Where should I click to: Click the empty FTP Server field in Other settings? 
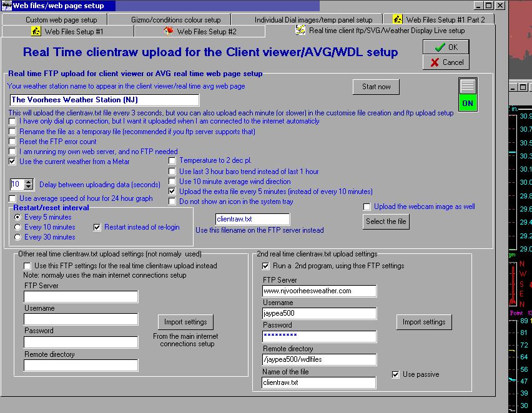(81, 297)
